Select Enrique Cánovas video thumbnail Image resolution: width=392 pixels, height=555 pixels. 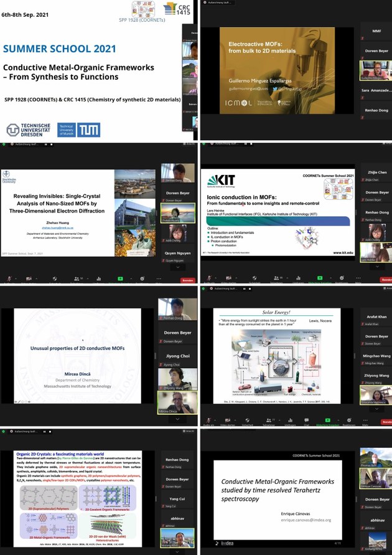(x=373, y=480)
